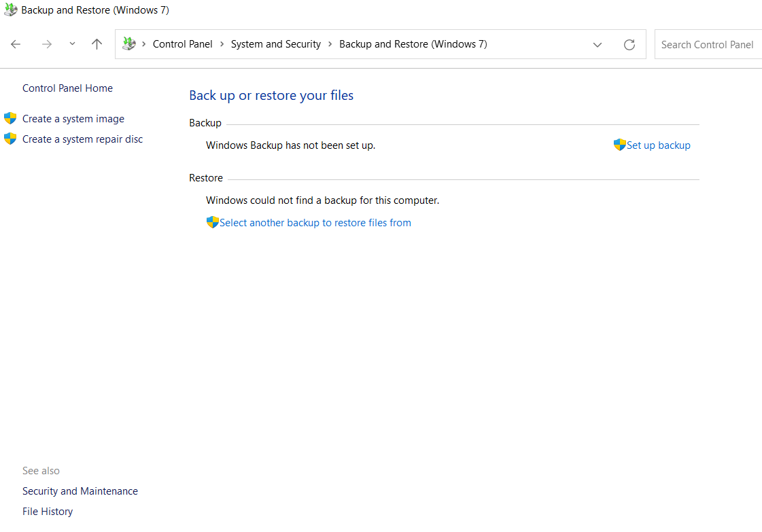
Task: Expand chevron after Control Panel breadcrumb
Action: [x=222, y=44]
